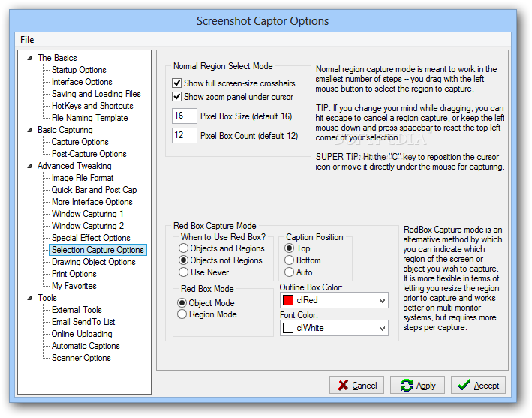Select Saving and Loading Files
This screenshot has height=418, width=532.
pyautogui.click(x=96, y=94)
